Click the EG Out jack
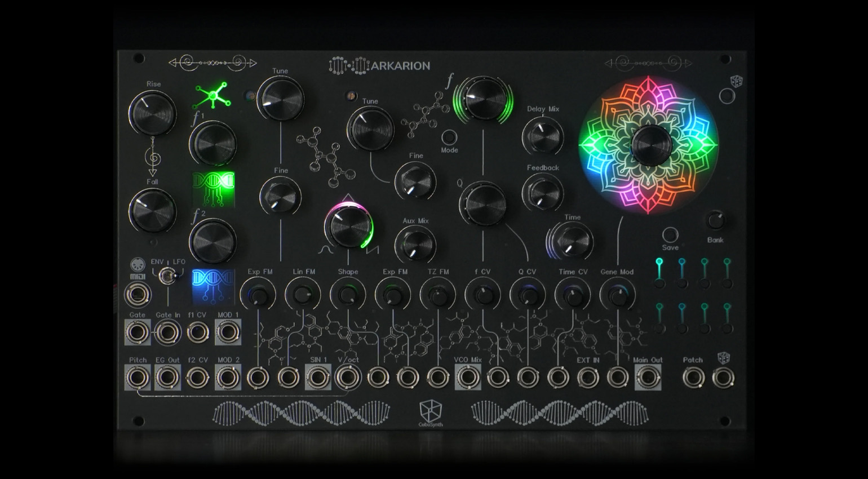868x479 pixels. [167, 378]
